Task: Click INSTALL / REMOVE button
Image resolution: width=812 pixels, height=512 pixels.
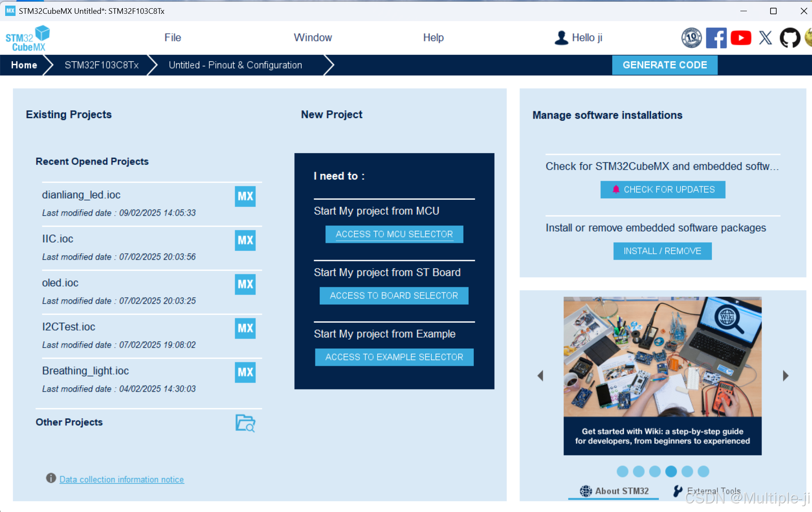Action: click(662, 251)
